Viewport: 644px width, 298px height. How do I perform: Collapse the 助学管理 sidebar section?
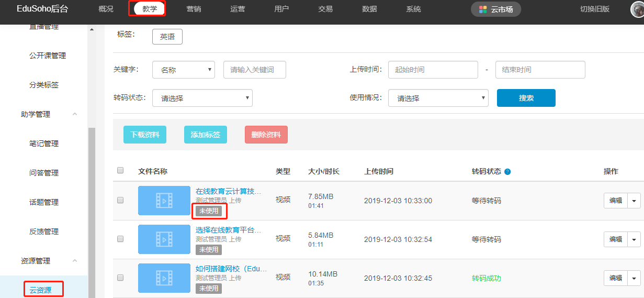click(75, 114)
